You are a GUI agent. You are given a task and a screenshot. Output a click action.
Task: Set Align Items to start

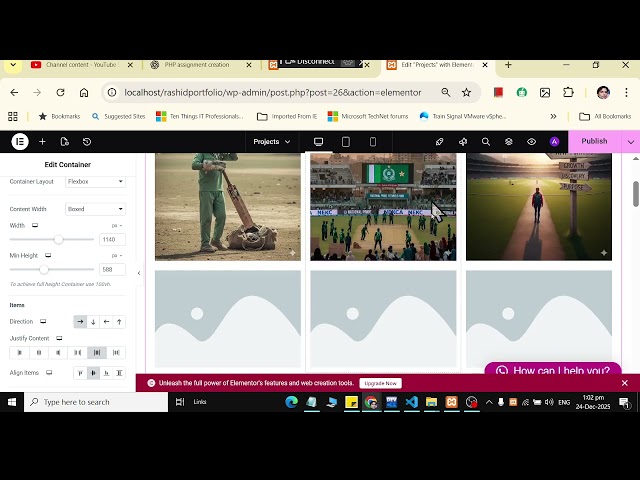80,373
